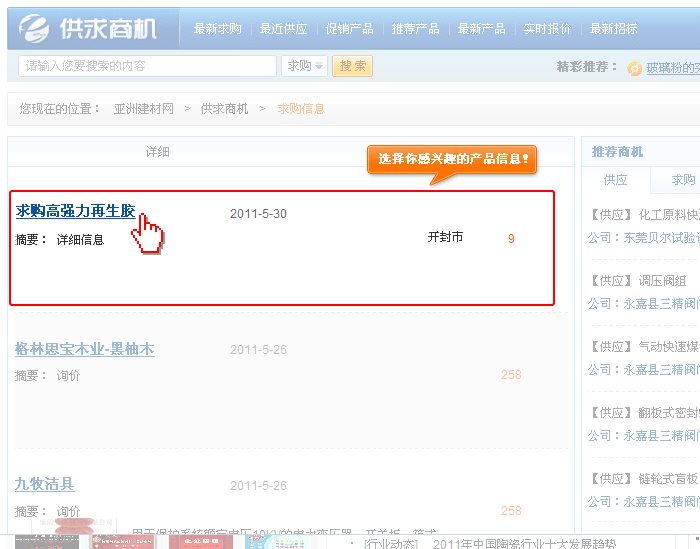
Task: Click the orange icon beside 精彩推荐
Action: pos(634,68)
